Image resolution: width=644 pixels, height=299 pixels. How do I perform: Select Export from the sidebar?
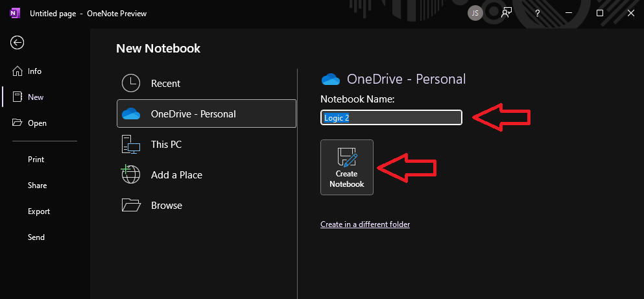pyautogui.click(x=38, y=211)
